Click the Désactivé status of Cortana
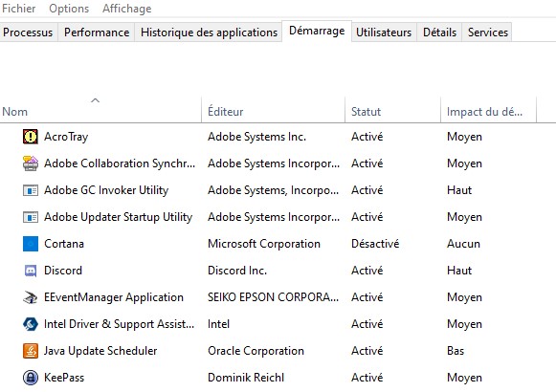 [375, 244]
